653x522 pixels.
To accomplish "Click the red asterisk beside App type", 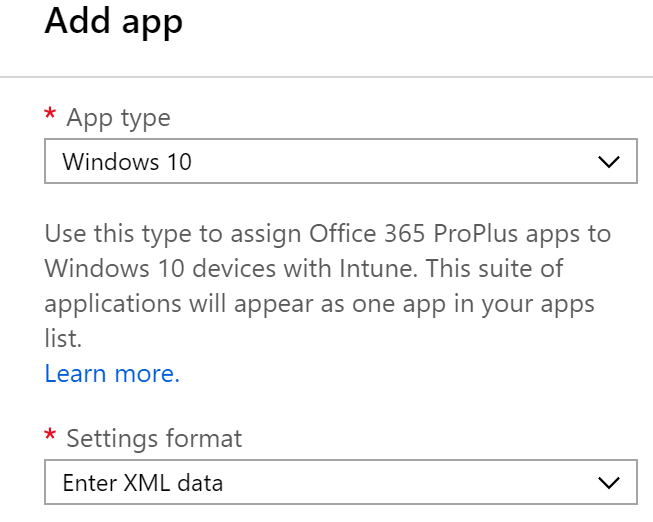I will pos(50,113).
